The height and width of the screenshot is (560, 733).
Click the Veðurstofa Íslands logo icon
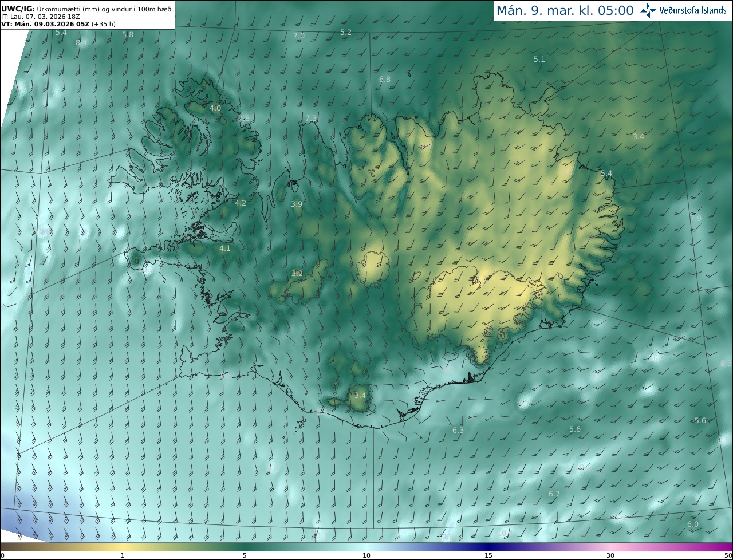click(648, 10)
